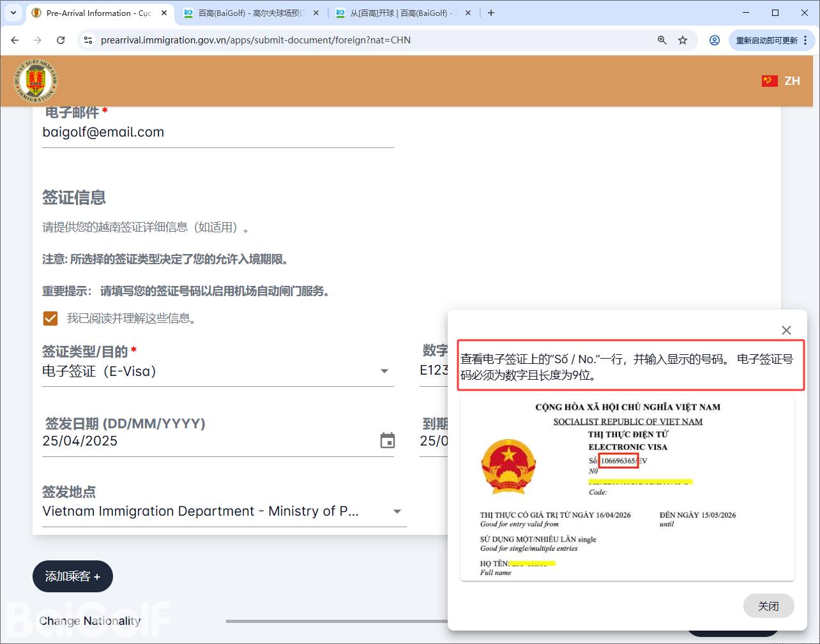Bookmark this page with the star icon
Screen dimensions: 820x644
point(683,40)
